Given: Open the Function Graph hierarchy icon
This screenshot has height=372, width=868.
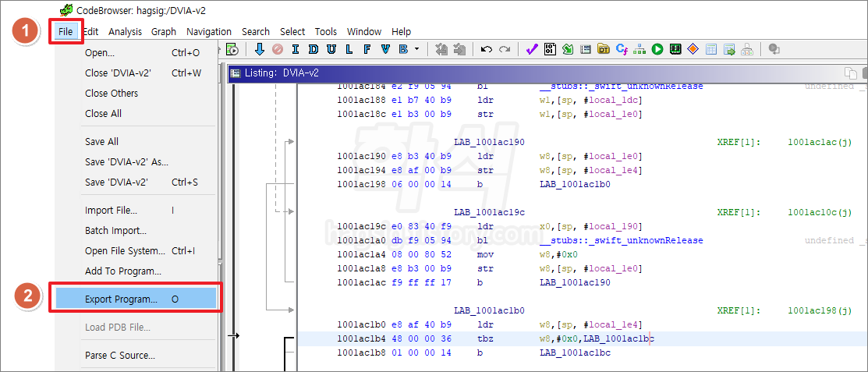Looking at the screenshot, I should click(x=639, y=49).
